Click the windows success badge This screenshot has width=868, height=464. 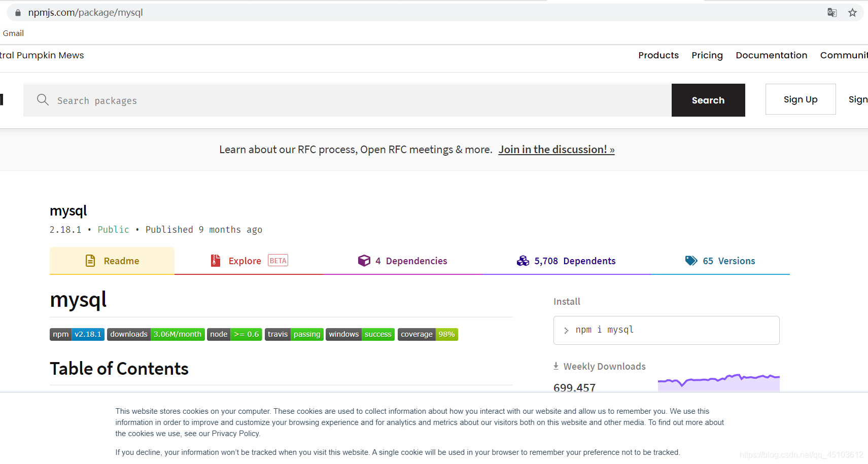[360, 334]
